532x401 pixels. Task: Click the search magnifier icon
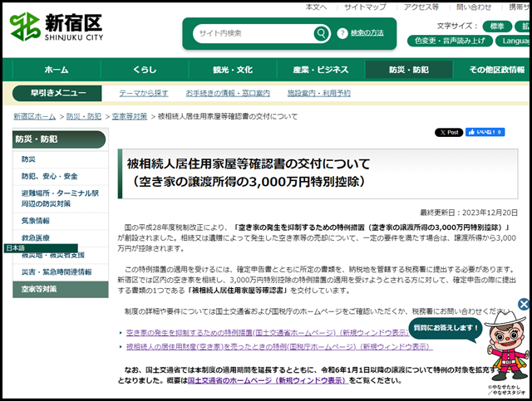[x=321, y=33]
